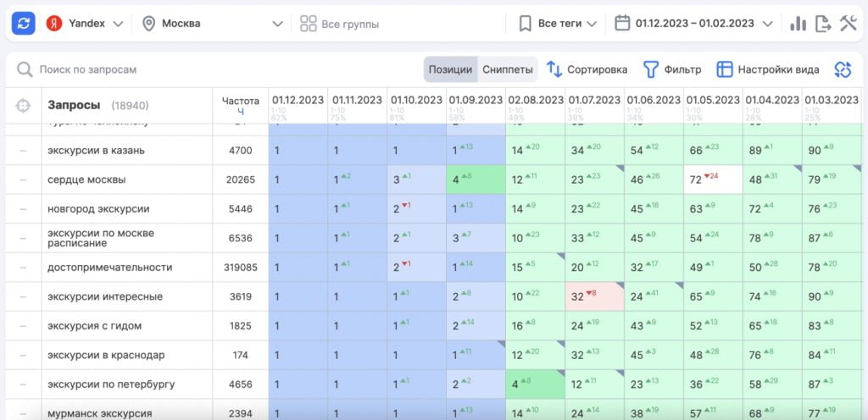
Task: Click the sync icon right of Настройки вида
Action: (842, 69)
